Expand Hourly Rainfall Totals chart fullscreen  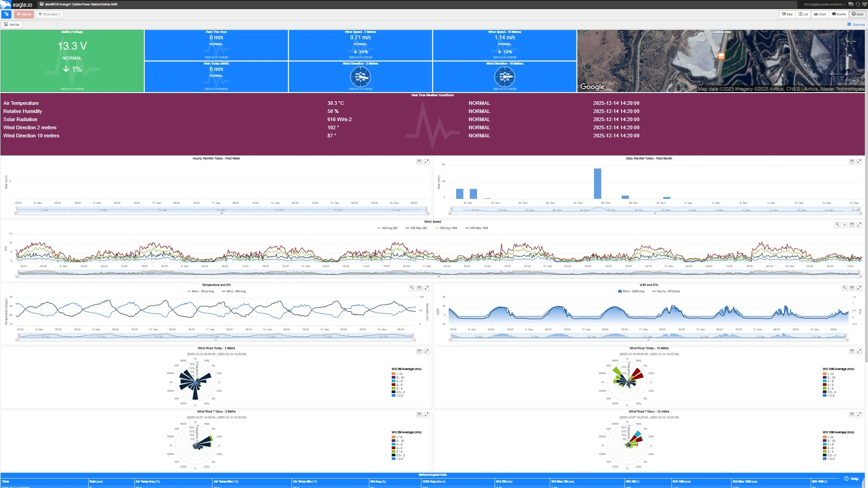(426, 162)
